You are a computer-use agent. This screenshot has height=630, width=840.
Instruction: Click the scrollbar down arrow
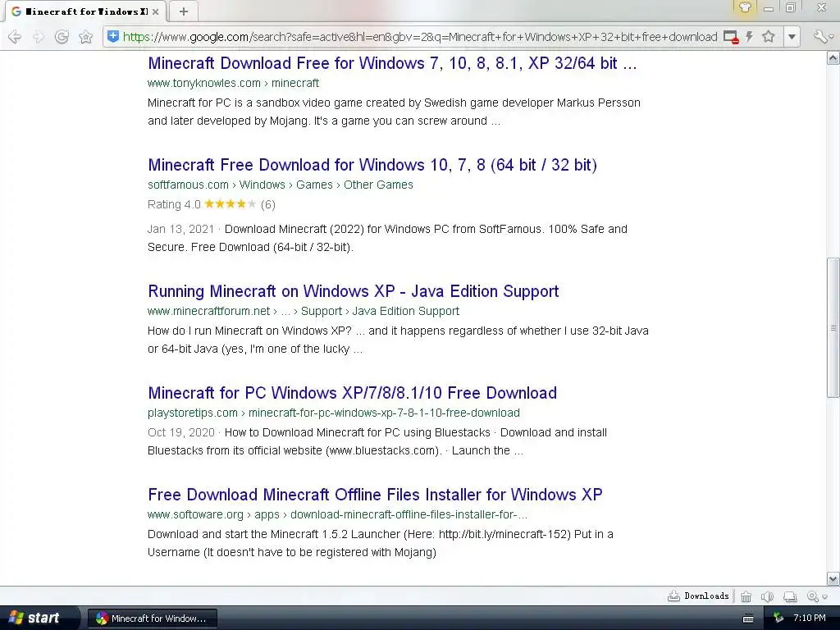pos(833,578)
